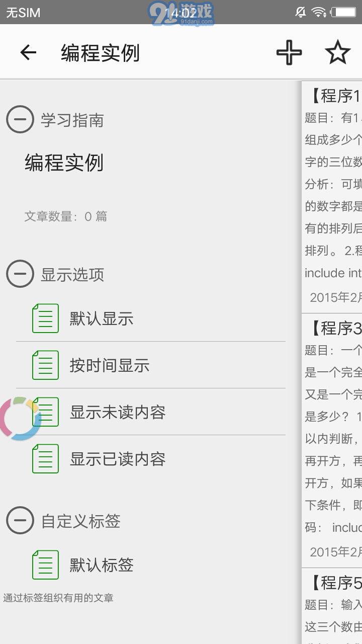Tap the back arrow icon
Image resolution: width=362 pixels, height=644 pixels.
pos(28,52)
